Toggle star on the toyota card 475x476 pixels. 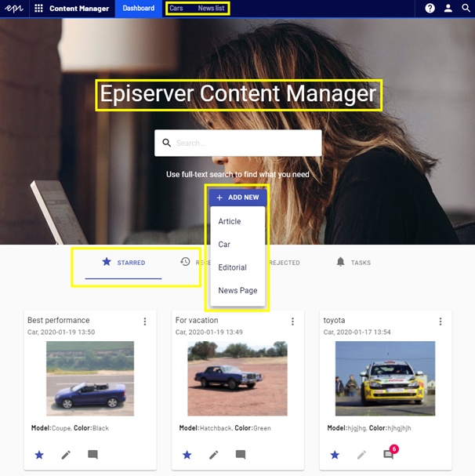point(335,454)
